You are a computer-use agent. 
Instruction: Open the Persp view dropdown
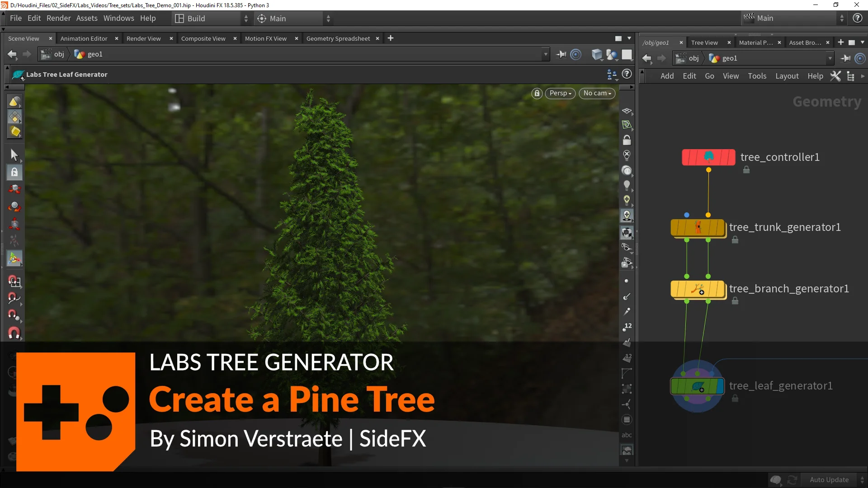560,93
